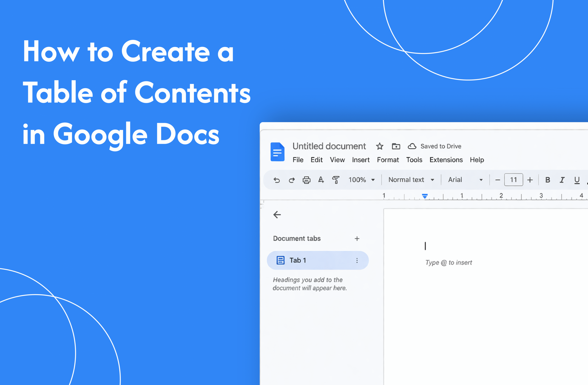Click the Headings you add hint text
Image resolution: width=588 pixels, height=385 pixels.
click(x=310, y=284)
